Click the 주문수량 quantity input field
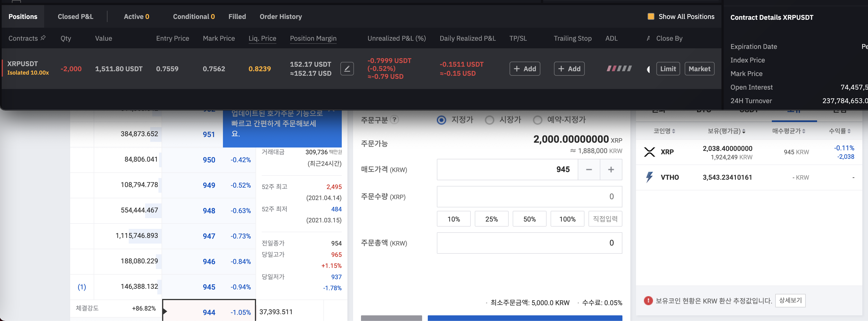 [x=529, y=196]
